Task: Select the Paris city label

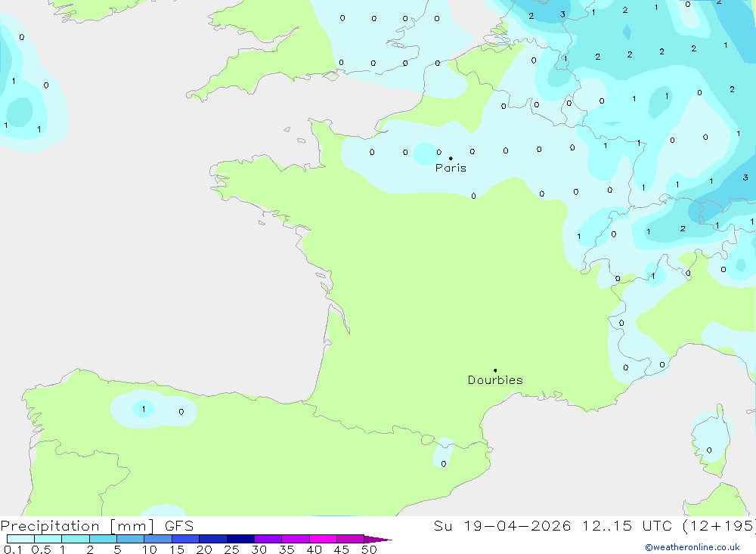Action: pyautogui.click(x=451, y=168)
